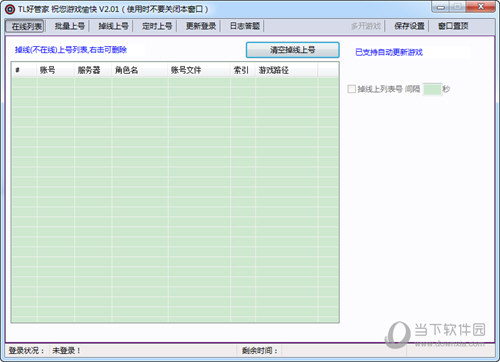The height and width of the screenshot is (362, 500).
Task: Open the 更新登录 tab
Action: point(201,26)
